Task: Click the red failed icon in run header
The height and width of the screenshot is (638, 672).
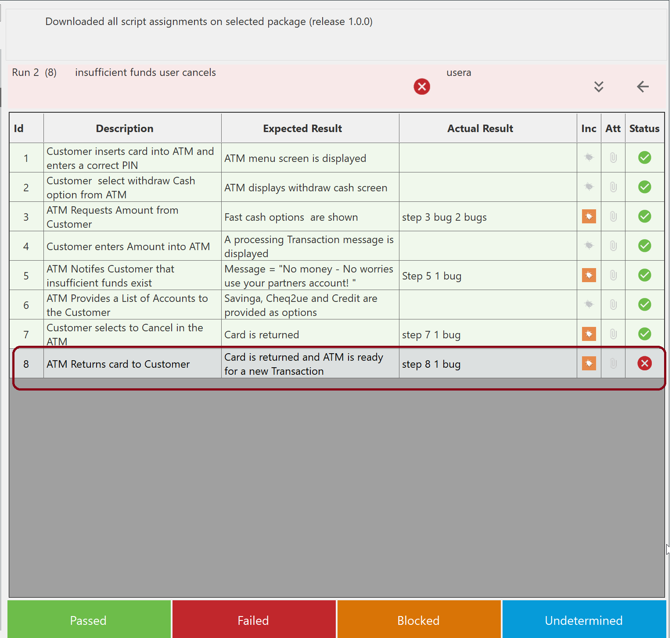Action: [422, 87]
